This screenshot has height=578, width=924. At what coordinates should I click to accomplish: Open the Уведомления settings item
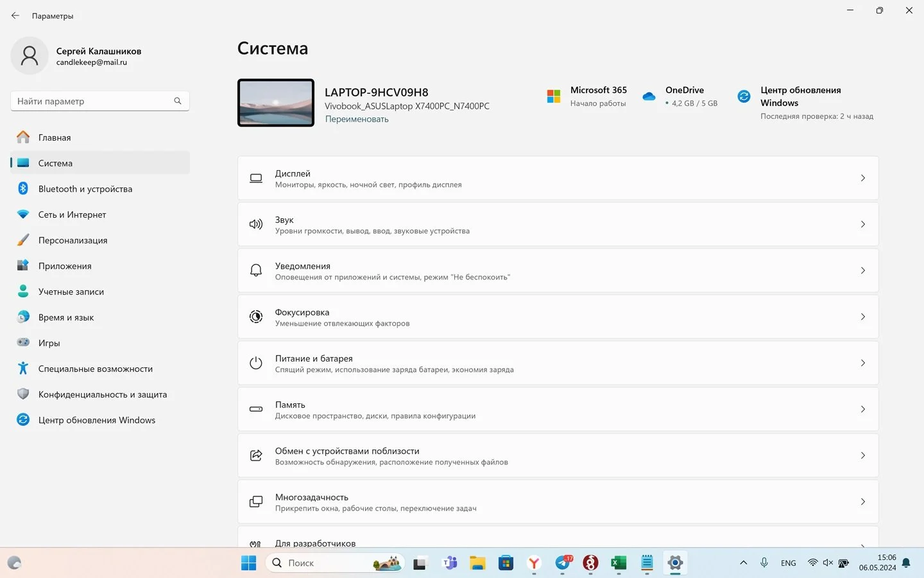[558, 270]
